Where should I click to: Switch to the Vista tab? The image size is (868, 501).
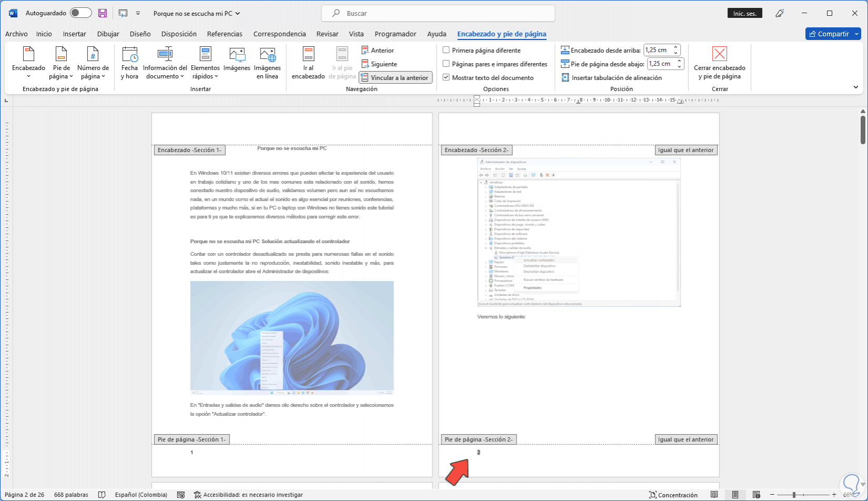356,34
